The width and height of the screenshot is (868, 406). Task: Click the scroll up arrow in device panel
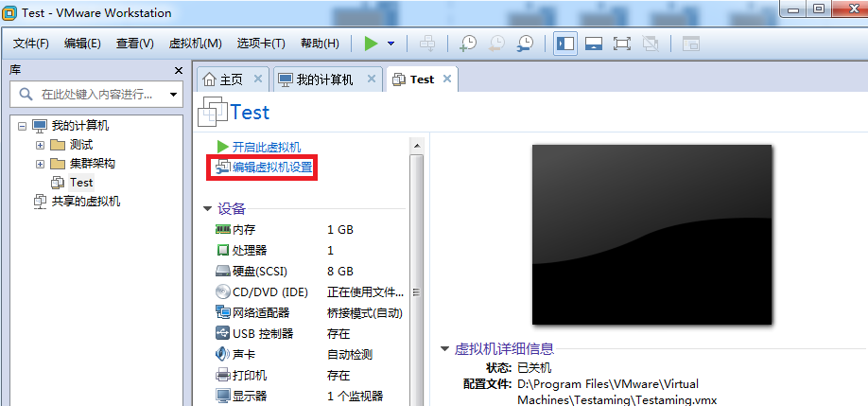pyautogui.click(x=416, y=146)
